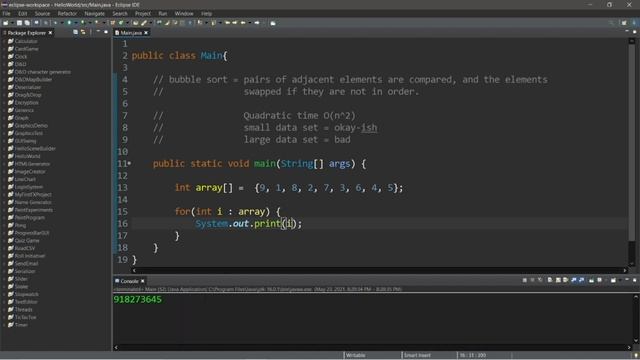
Task: Maximize the Package Explorer view
Action: pyautogui.click(x=106, y=32)
